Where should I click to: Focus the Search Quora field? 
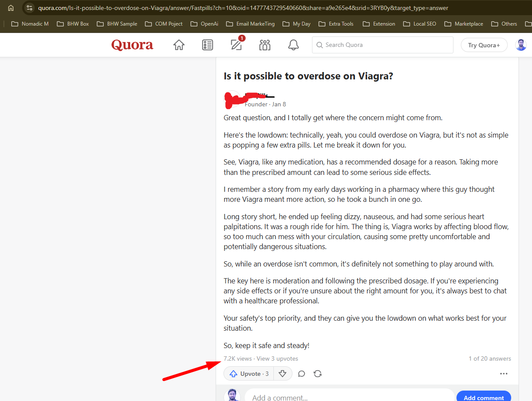point(383,45)
